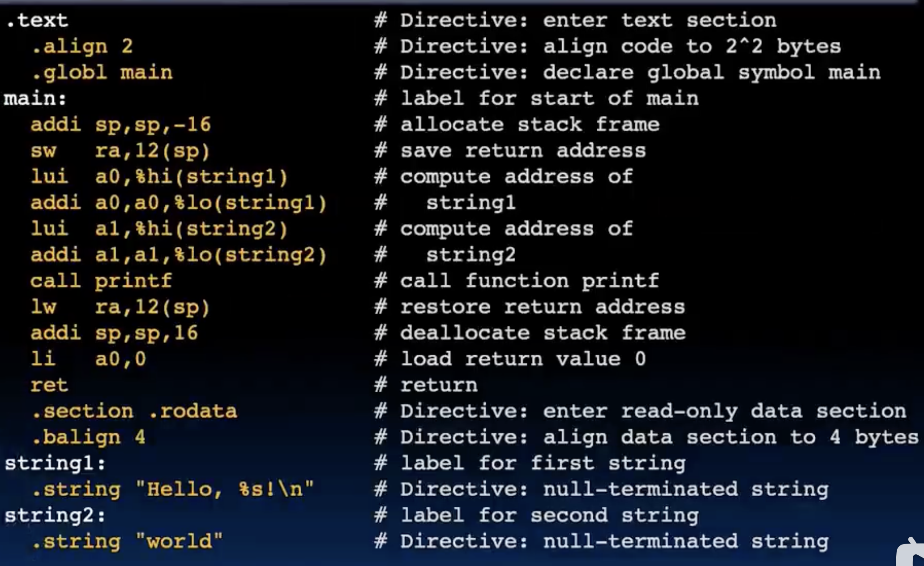Click the Bilibili TV watermark icon

tap(911, 553)
